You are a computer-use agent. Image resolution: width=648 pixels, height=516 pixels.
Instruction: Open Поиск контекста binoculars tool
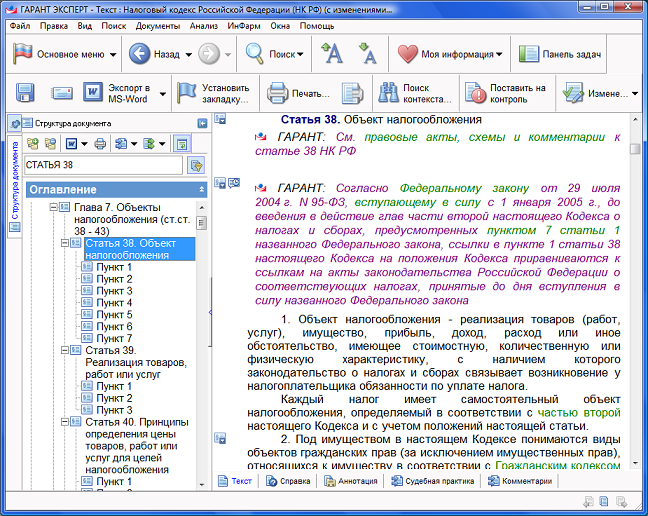click(388, 93)
